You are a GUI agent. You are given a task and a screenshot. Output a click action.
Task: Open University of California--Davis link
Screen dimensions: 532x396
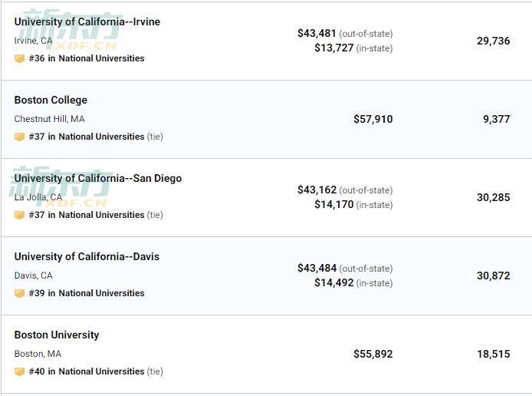click(87, 256)
